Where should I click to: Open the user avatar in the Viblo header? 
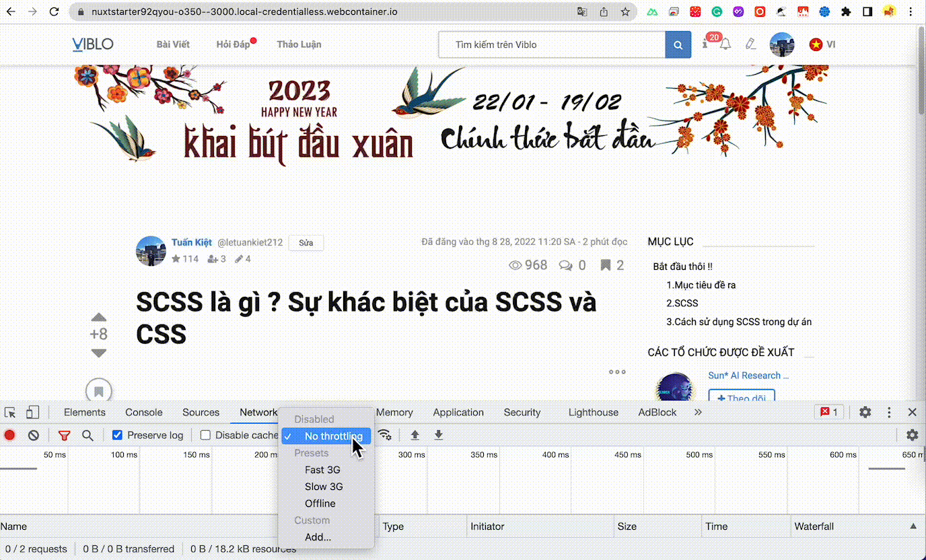pos(782,44)
